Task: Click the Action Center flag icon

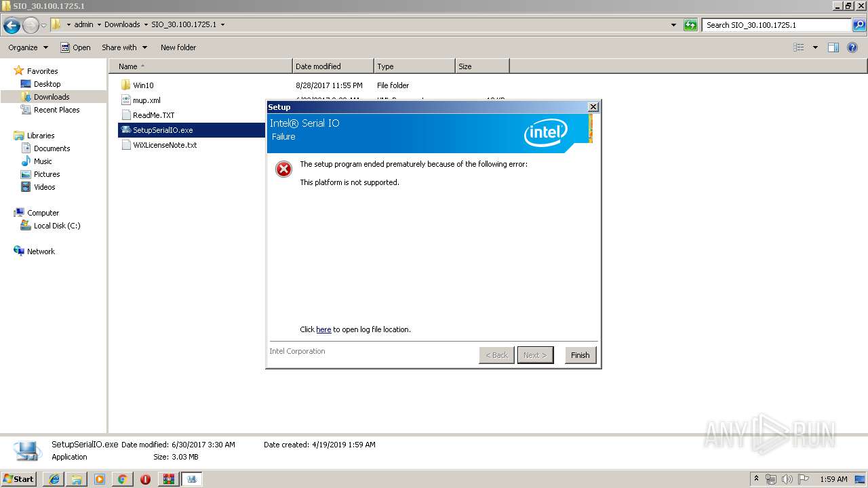Action: coord(803,479)
